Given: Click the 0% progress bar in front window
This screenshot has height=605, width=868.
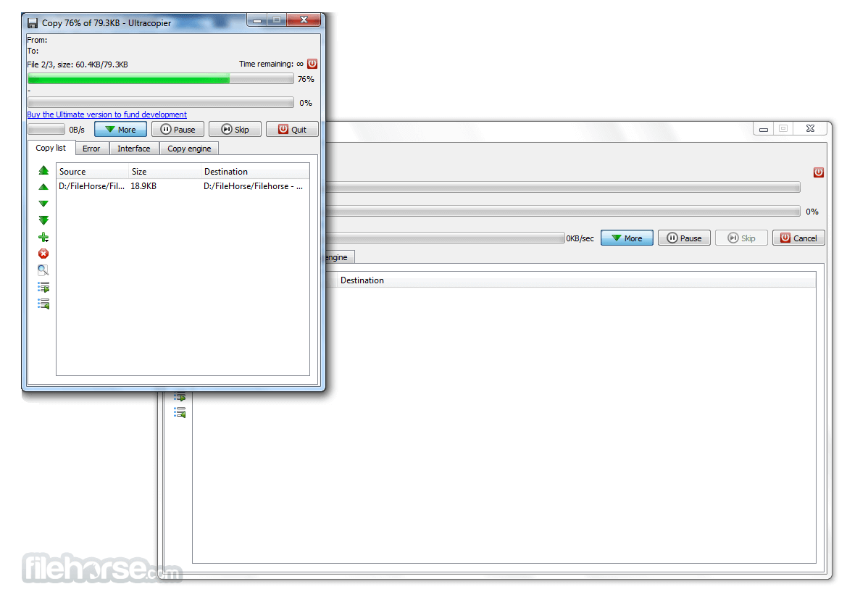Looking at the screenshot, I should coord(161,102).
